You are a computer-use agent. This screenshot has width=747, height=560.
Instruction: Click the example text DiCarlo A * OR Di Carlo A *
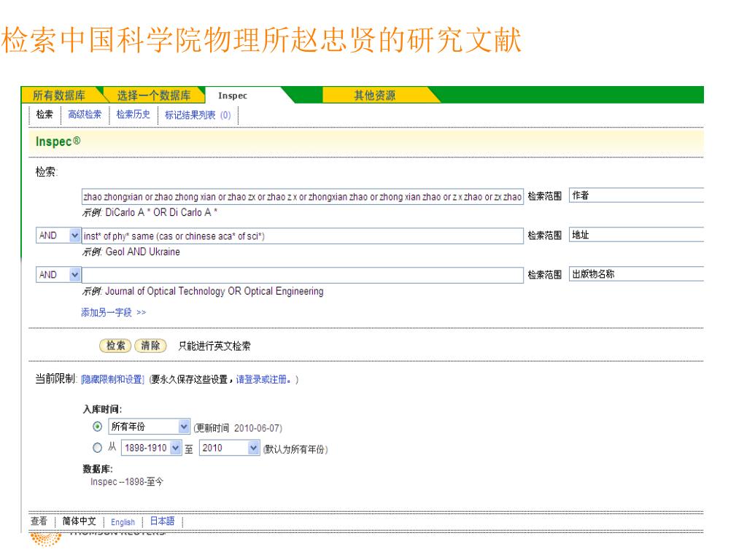161,212
